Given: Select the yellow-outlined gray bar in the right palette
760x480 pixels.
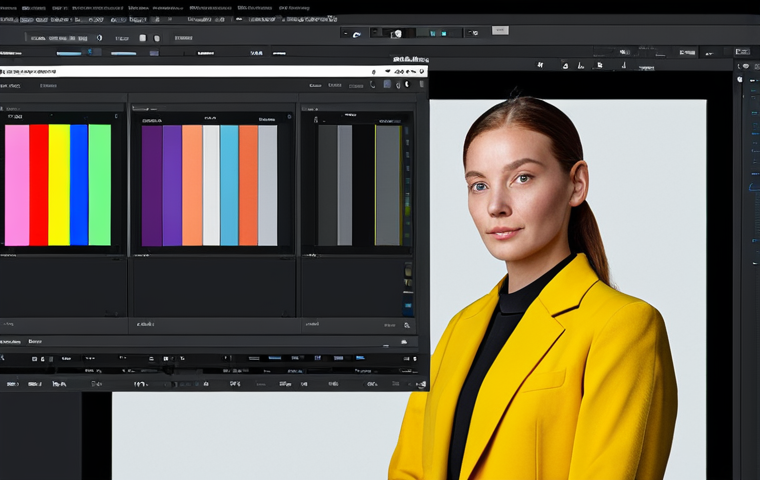Looking at the screenshot, I should click(388, 185).
